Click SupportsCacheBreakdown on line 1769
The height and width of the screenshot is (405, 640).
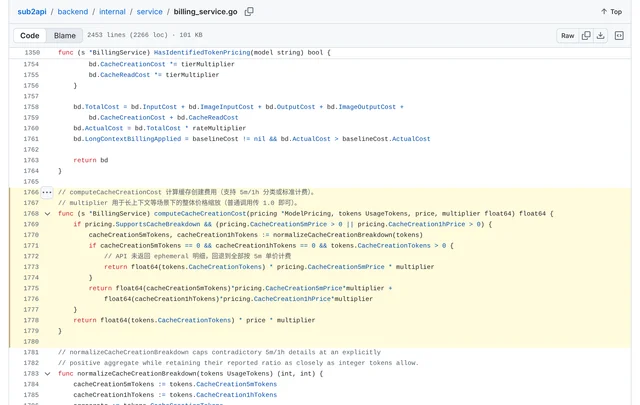coord(158,224)
